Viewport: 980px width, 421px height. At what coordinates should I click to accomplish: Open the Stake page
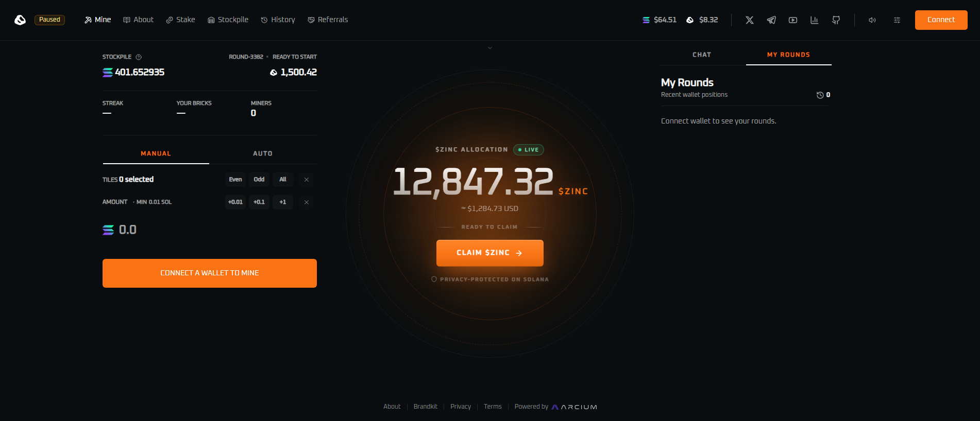tap(180, 20)
